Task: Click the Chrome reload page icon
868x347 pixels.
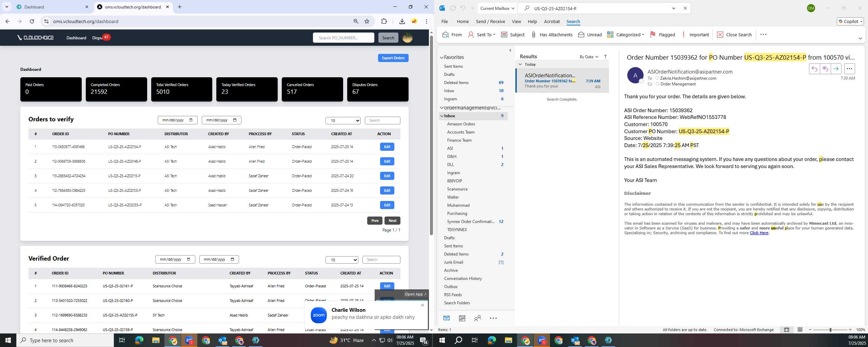Action: 32,21
